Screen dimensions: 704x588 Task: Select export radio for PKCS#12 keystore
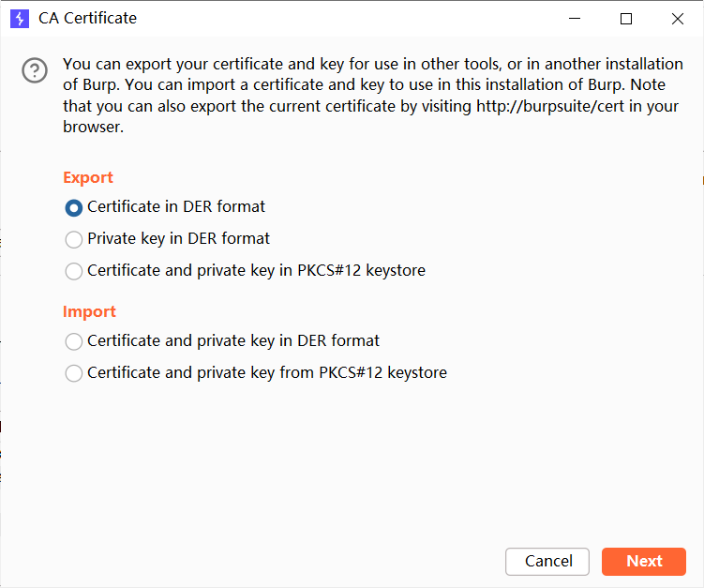74,271
